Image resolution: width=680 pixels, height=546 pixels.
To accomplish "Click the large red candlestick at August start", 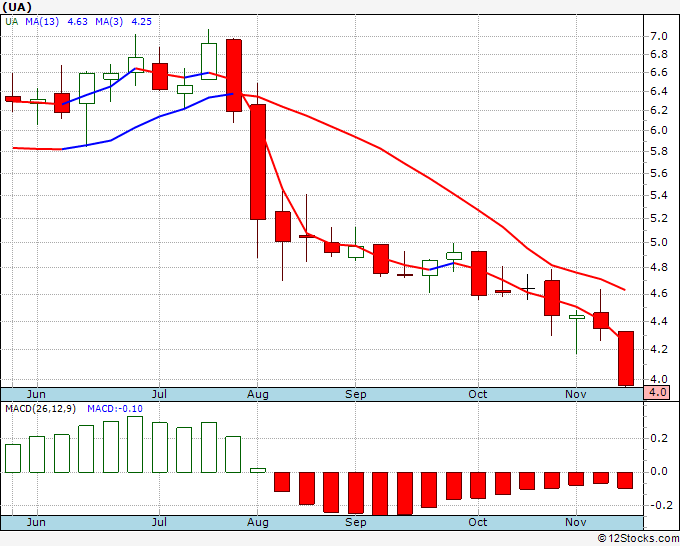I will click(258, 162).
